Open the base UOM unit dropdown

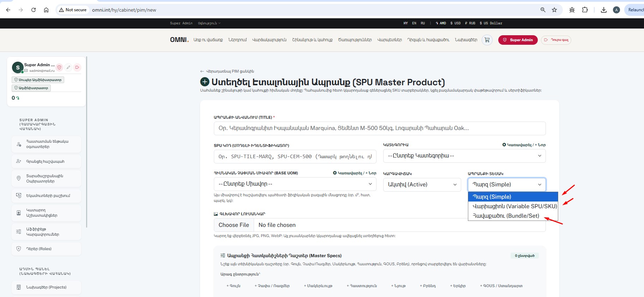click(x=295, y=184)
